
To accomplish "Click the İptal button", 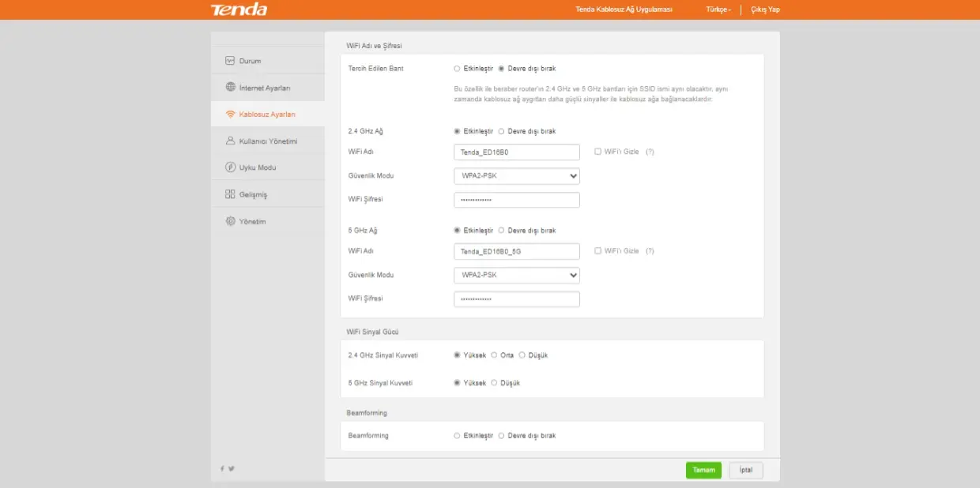I will coord(746,470).
